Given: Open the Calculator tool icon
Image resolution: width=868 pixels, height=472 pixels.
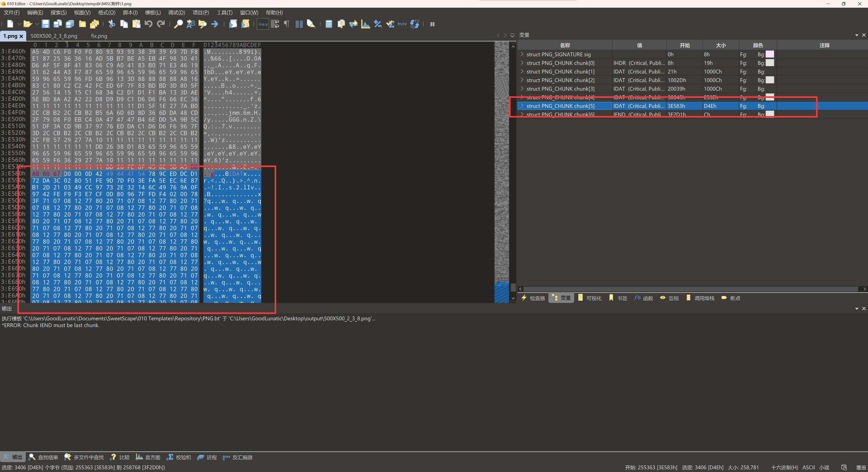Looking at the screenshot, I should [329, 24].
